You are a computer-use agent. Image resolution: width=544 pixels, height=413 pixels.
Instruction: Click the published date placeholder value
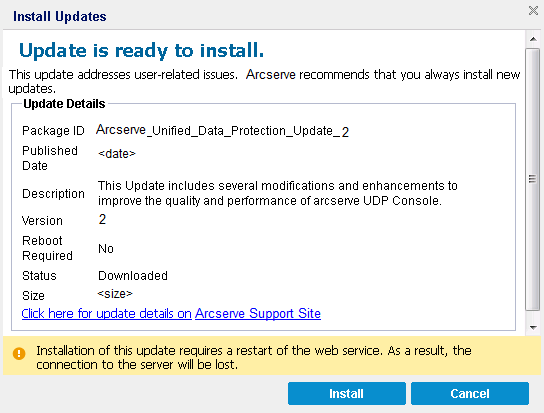point(117,153)
